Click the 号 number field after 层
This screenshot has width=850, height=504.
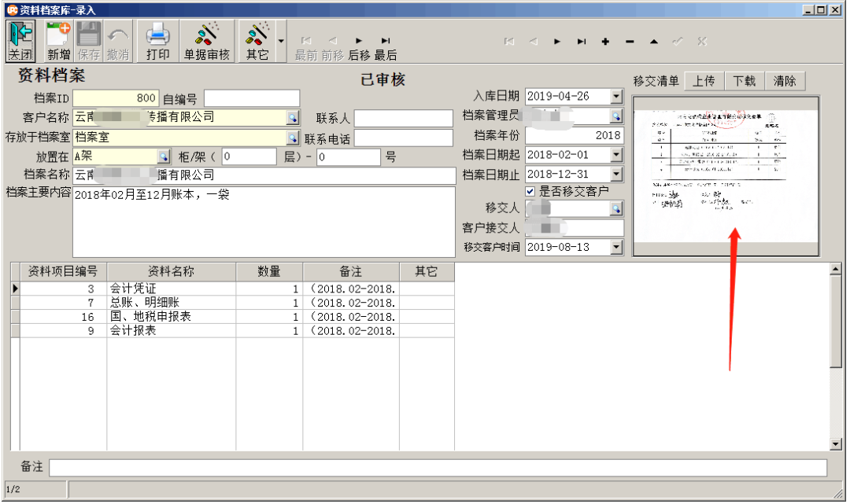click(349, 157)
